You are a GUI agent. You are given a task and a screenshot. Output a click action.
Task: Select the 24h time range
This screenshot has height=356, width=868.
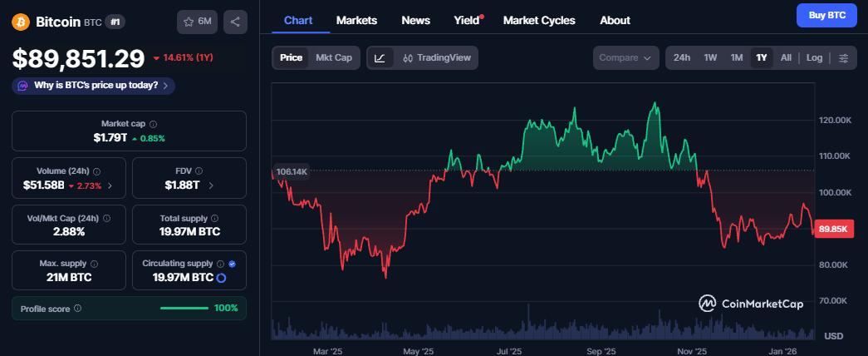coord(681,58)
